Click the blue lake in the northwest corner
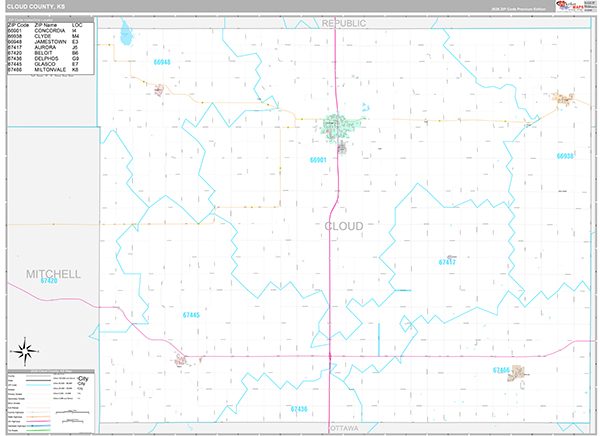This screenshot has height=436, width=600. point(126,33)
